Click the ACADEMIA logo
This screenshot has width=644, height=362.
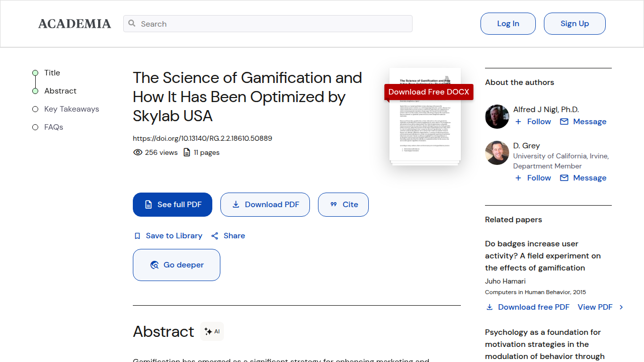pos(74,24)
